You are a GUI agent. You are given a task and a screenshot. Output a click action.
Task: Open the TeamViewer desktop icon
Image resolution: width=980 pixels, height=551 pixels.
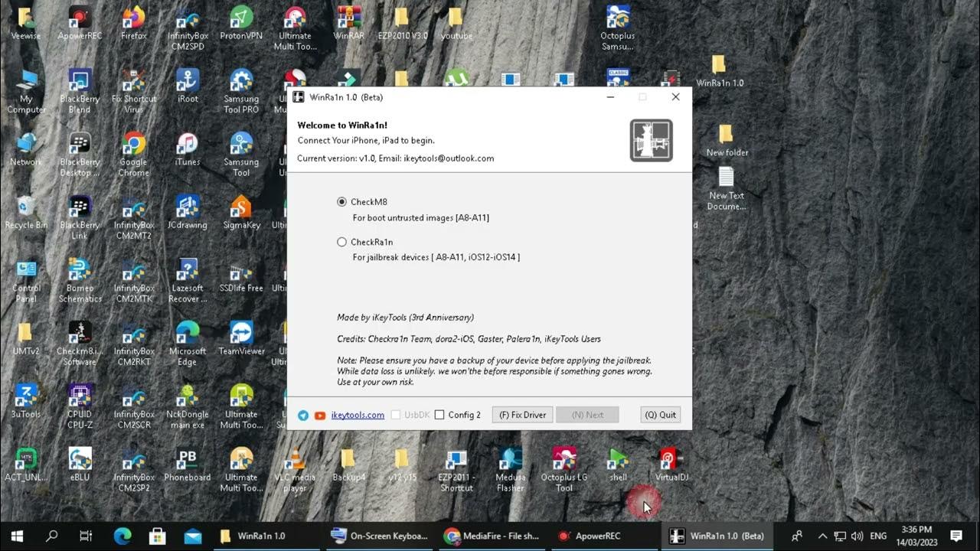[x=241, y=338]
